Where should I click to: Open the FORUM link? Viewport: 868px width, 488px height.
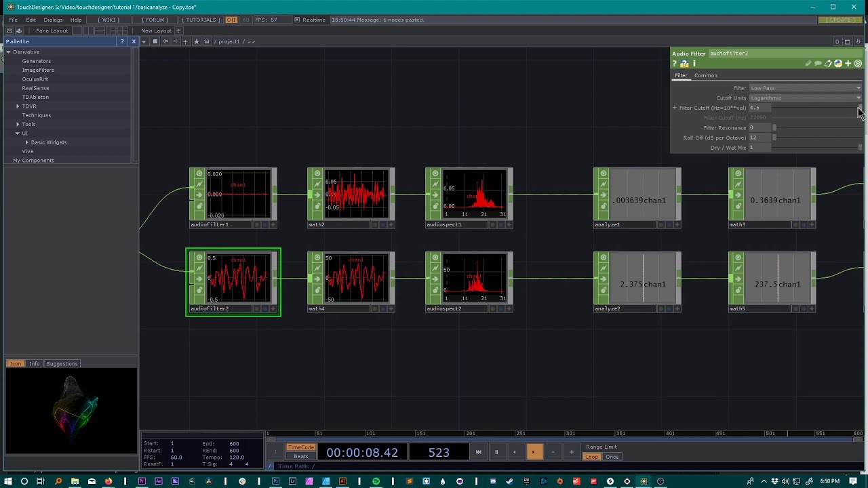155,20
